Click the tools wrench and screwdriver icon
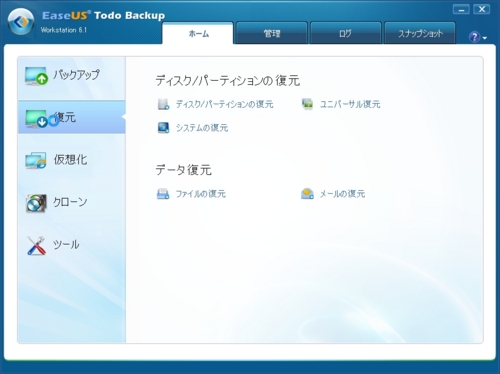Screen dimensions: 500x374 36,246
